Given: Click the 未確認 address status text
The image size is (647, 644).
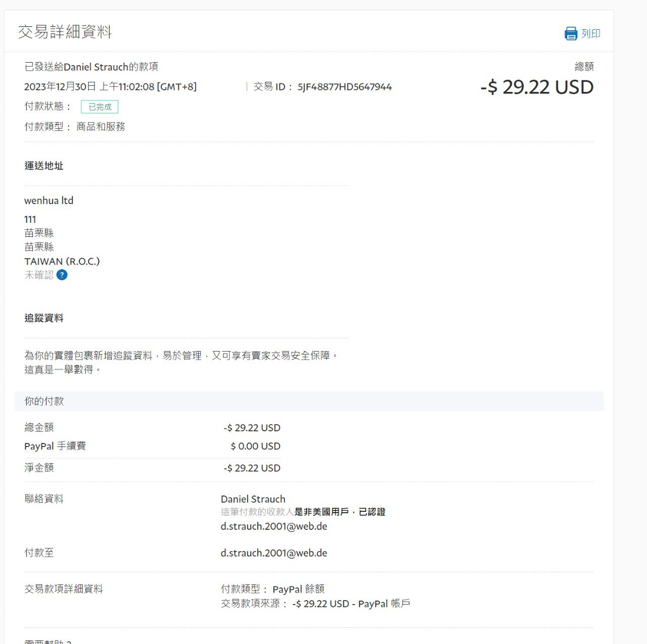Looking at the screenshot, I should coord(39,275).
